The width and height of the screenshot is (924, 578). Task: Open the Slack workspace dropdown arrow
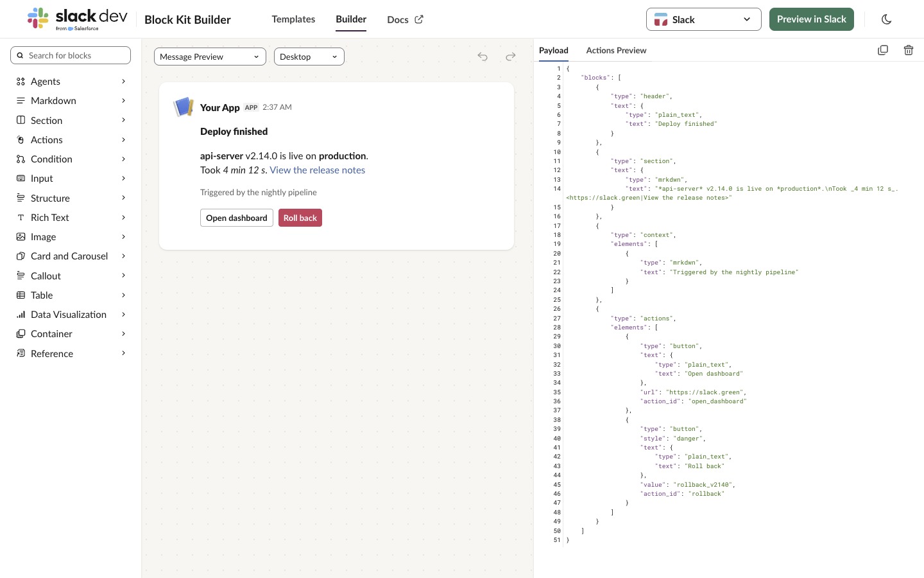click(x=747, y=19)
